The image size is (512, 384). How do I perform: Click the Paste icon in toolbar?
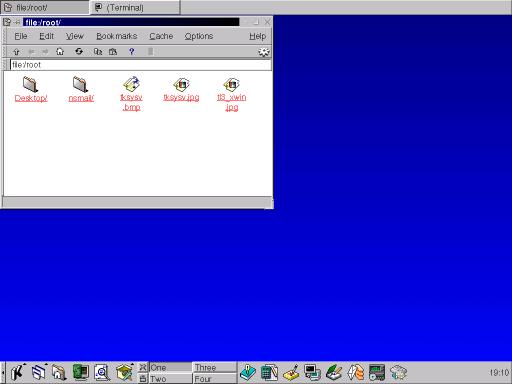point(113,52)
